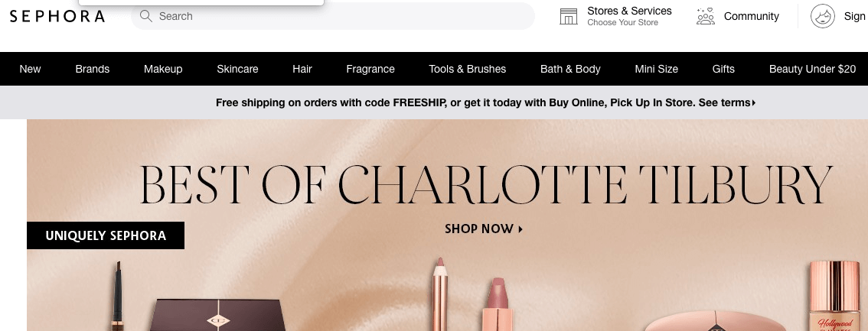Click the Uniquely Sephora badge
The width and height of the screenshot is (868, 331).
coord(106,235)
